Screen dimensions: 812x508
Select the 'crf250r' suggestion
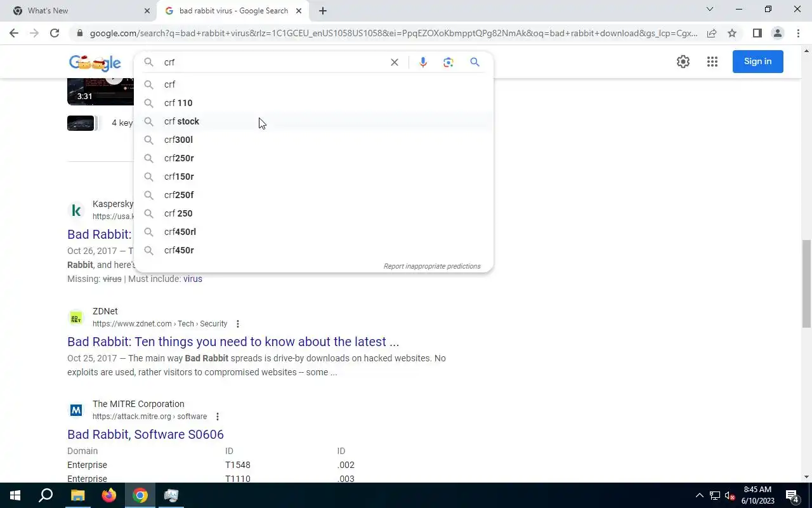pos(314,158)
